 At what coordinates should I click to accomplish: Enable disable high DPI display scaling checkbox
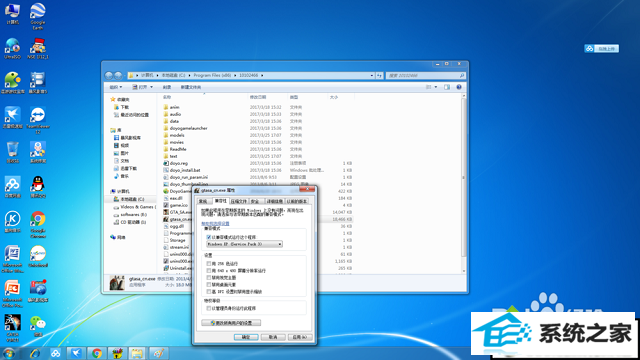click(209, 291)
